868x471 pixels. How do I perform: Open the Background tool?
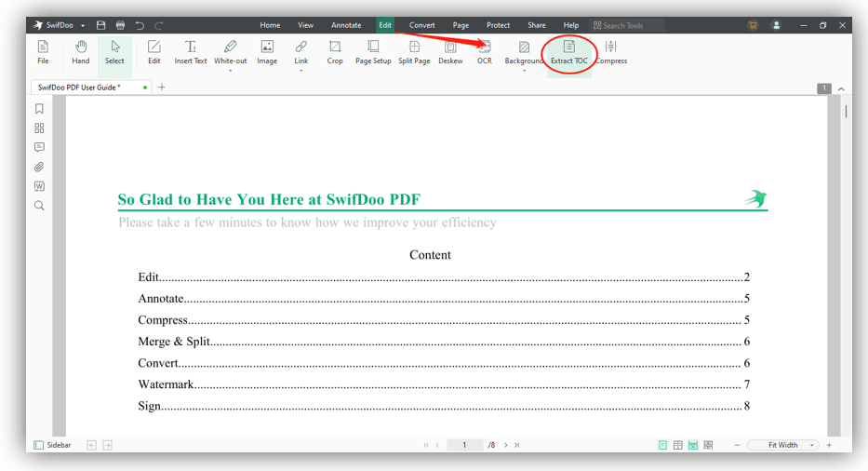[524, 52]
